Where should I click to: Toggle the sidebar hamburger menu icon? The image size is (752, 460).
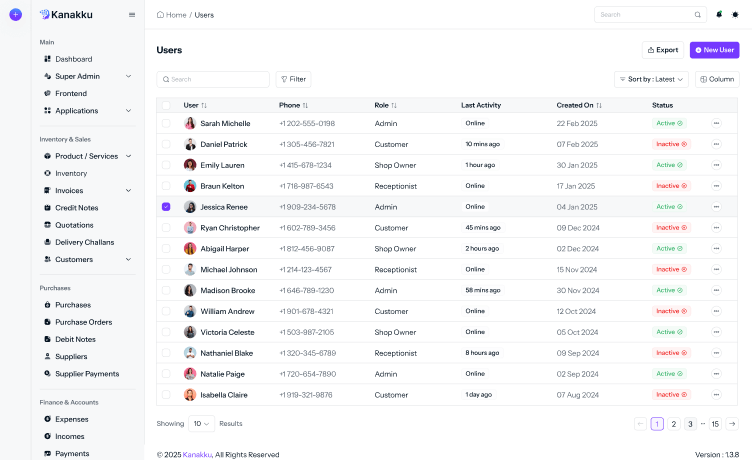pyautogui.click(x=132, y=15)
